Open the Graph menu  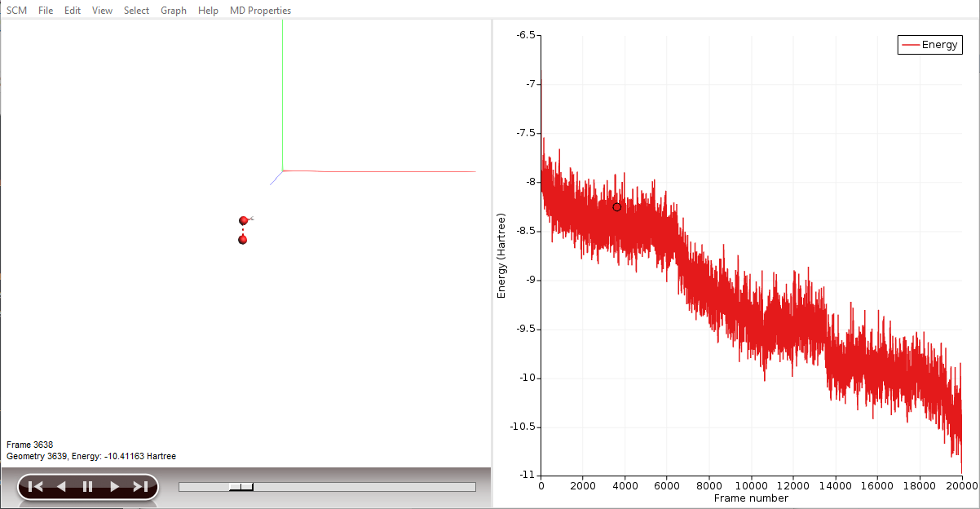point(173,11)
